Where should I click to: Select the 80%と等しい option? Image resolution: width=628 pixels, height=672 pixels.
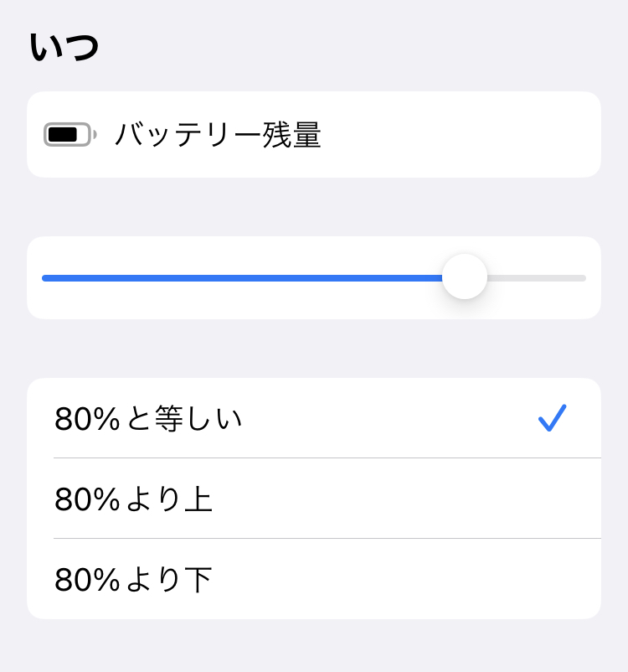(148, 419)
